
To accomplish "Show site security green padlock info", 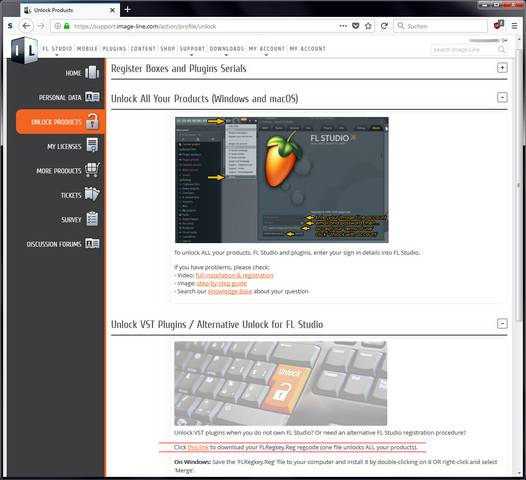I will click(x=67, y=26).
